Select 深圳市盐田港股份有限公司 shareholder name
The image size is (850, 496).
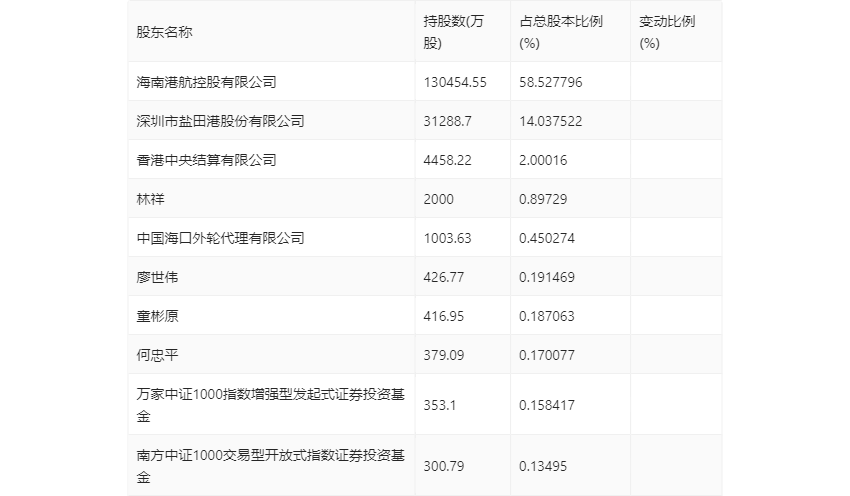[220, 121]
